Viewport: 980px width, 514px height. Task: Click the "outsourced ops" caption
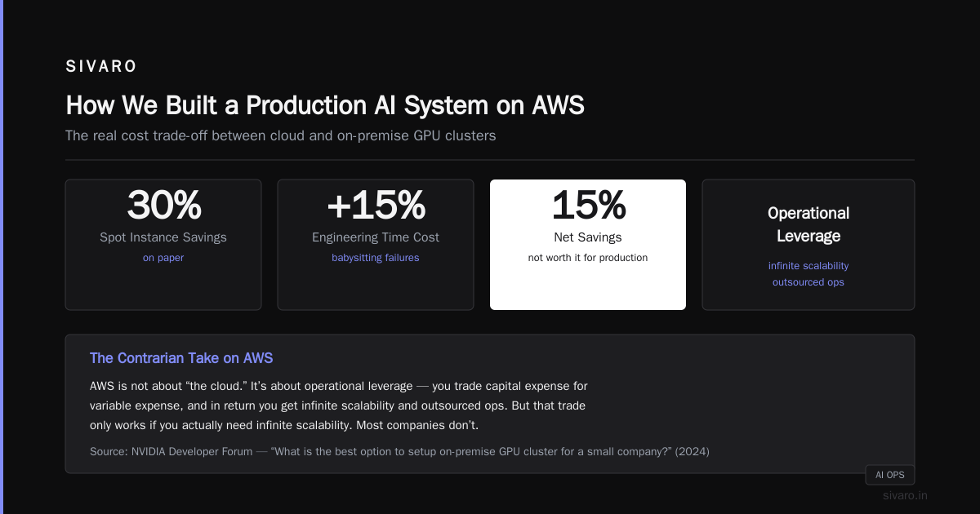click(x=808, y=282)
